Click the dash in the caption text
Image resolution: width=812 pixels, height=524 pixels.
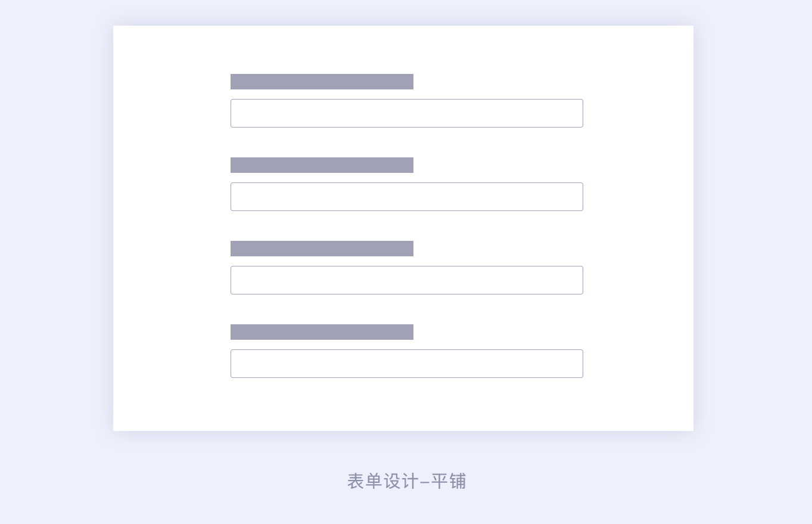coord(424,482)
